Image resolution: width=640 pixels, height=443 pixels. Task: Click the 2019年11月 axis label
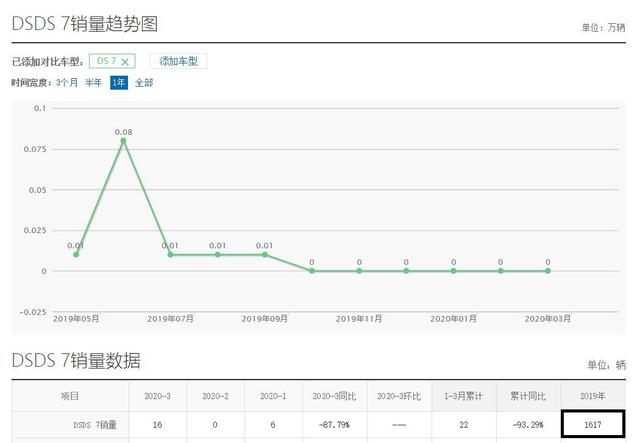[359, 318]
